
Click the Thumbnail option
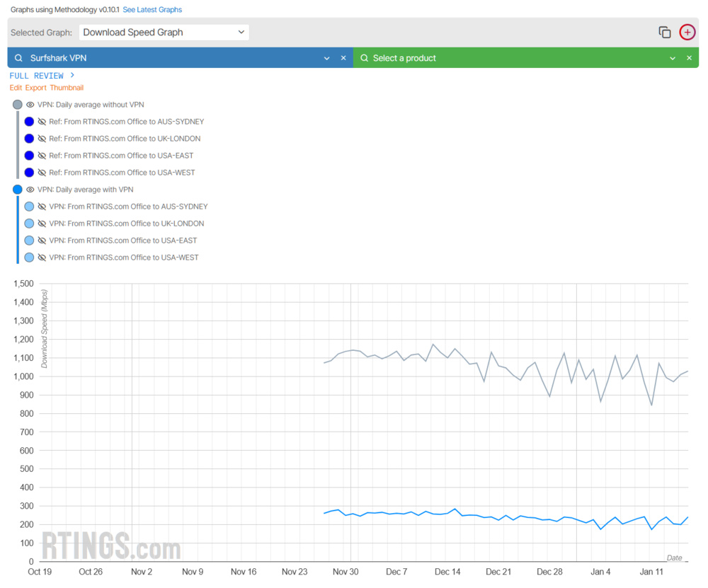(x=67, y=87)
